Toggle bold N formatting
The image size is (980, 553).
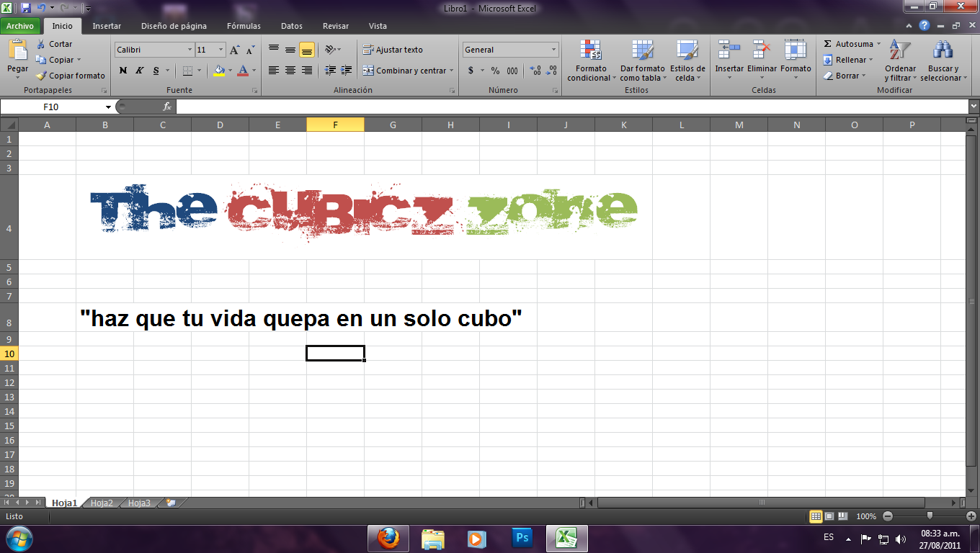[123, 71]
